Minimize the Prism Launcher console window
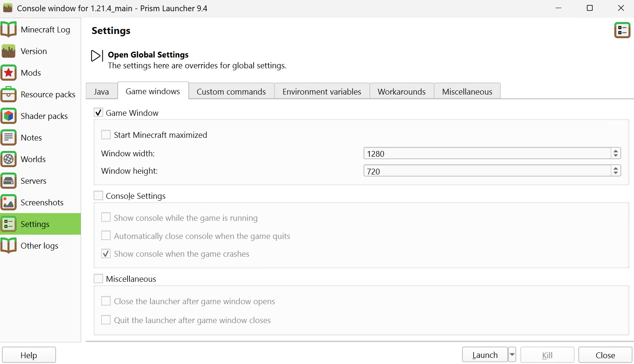Viewport: 634px width, 364px height. [x=558, y=8]
